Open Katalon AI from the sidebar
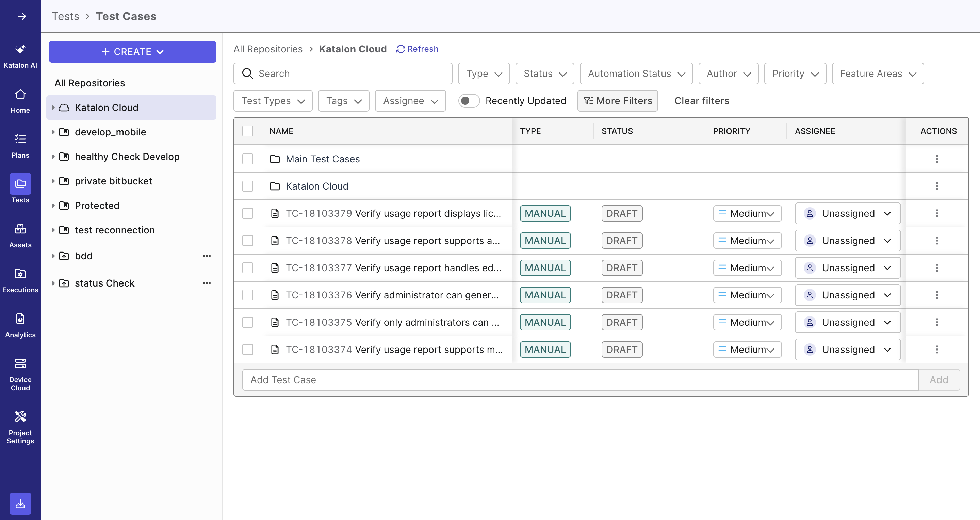Viewport: 980px width, 520px height. pos(20,56)
